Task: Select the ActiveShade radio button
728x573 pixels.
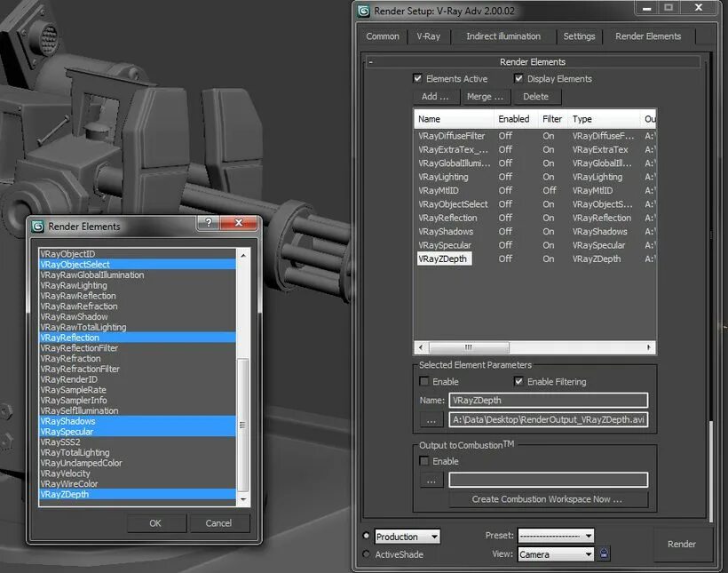Action: coord(367,553)
